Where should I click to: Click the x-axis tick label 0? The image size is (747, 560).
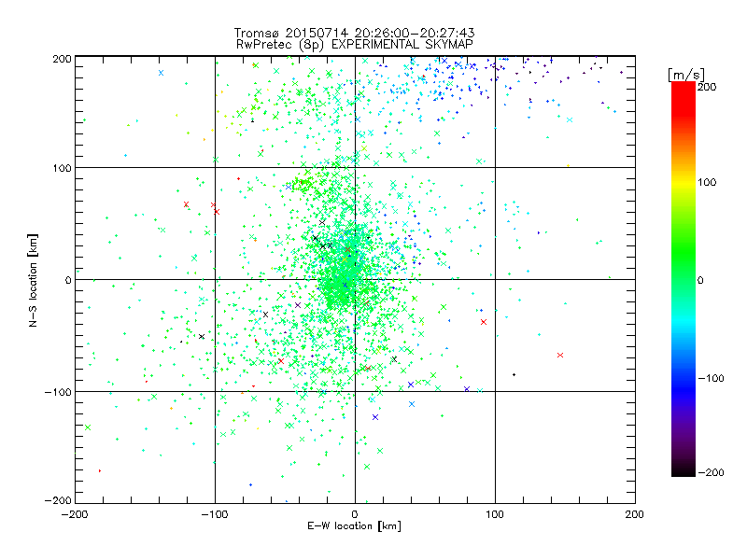[355, 514]
